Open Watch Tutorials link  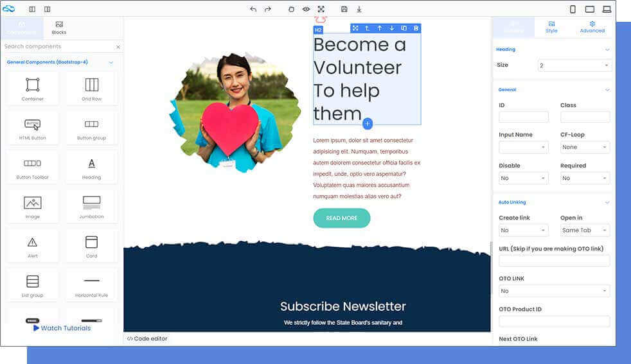(x=62, y=328)
